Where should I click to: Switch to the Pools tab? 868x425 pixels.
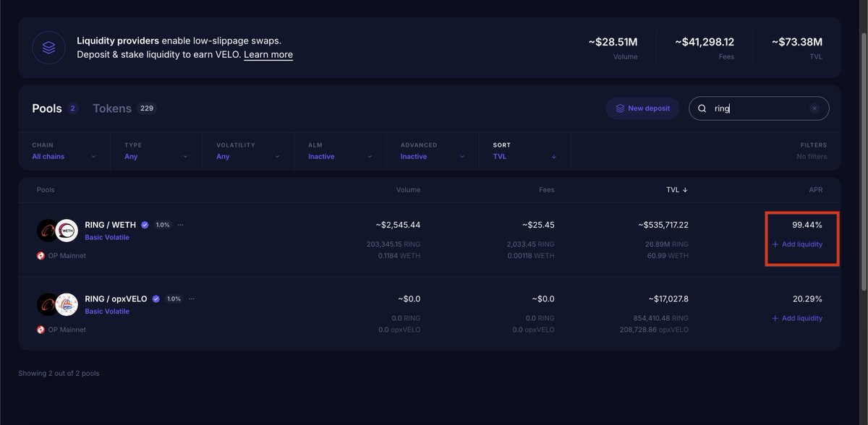[47, 108]
